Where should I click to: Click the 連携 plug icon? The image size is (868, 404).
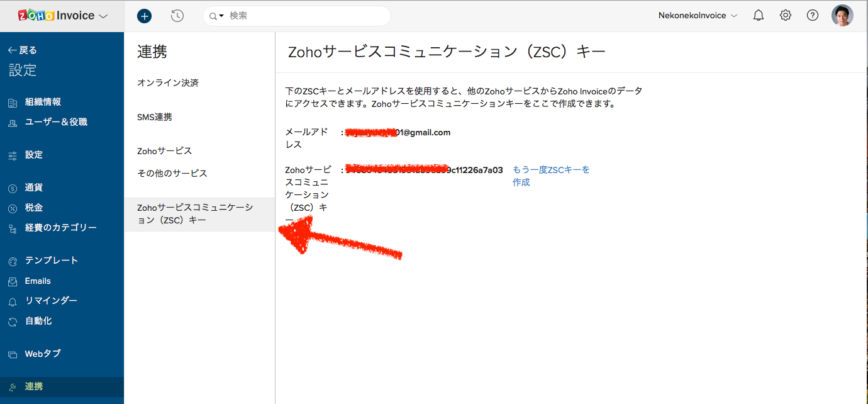(13, 387)
